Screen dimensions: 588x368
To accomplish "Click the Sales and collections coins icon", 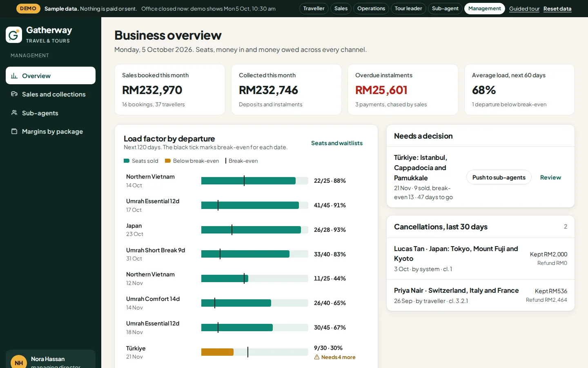I will tap(14, 94).
